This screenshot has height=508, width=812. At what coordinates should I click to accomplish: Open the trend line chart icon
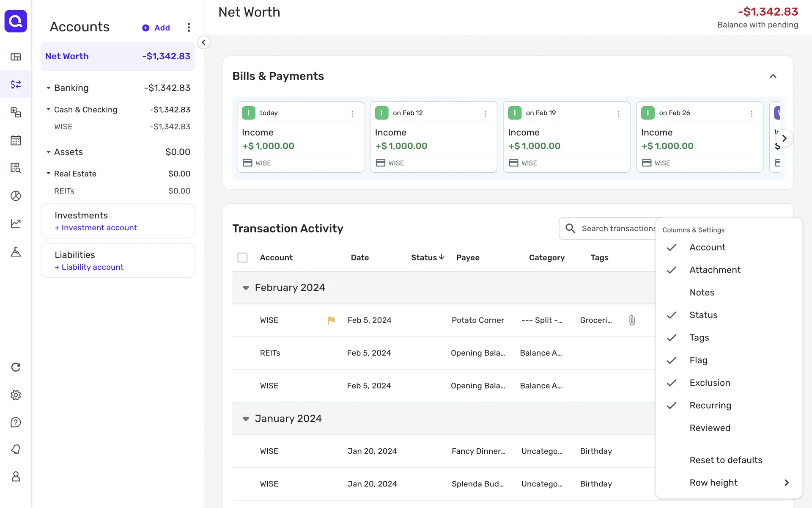[16, 224]
